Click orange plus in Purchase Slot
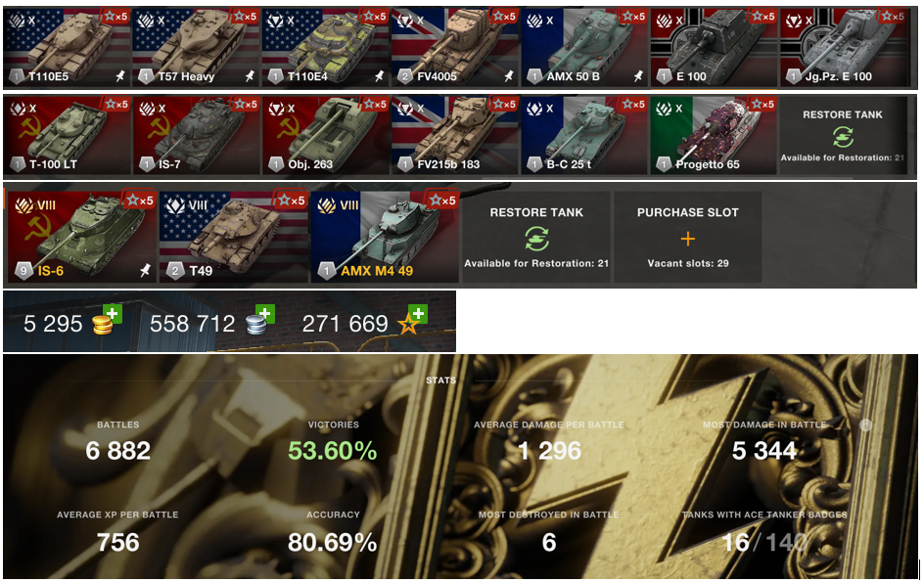Screen dimensions: 924x582 (x=688, y=239)
